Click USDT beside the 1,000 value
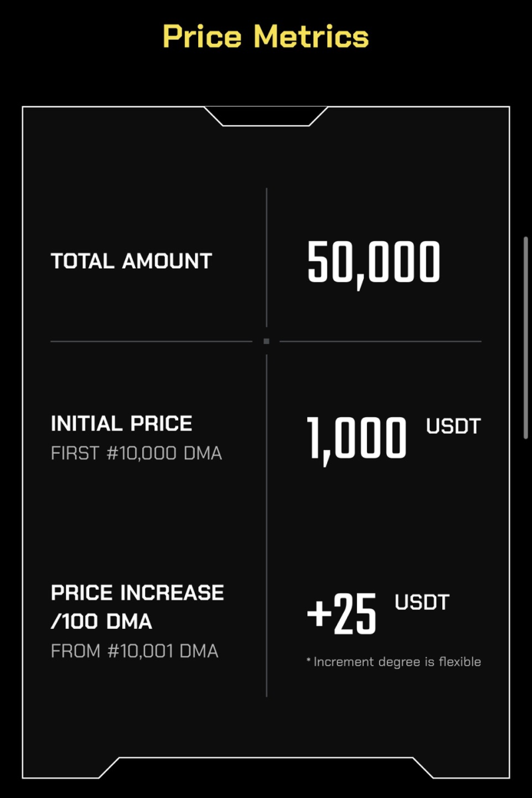The height and width of the screenshot is (798, 532). [x=453, y=426]
